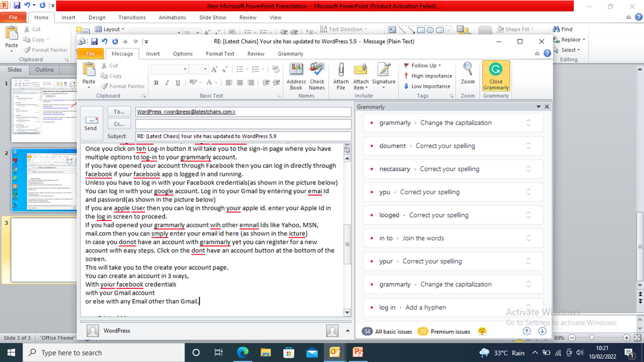Go to the previous Grammarly issue

coord(527,331)
